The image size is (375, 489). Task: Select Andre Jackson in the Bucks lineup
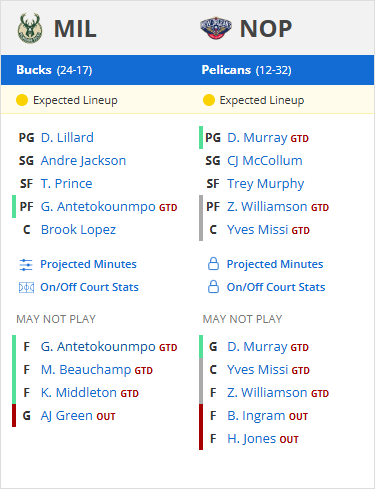83,161
